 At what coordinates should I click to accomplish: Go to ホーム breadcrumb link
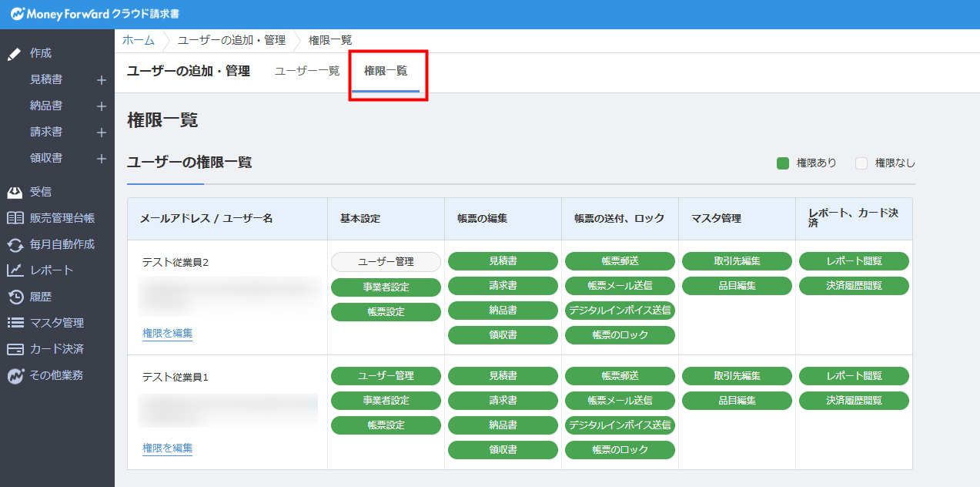point(138,40)
